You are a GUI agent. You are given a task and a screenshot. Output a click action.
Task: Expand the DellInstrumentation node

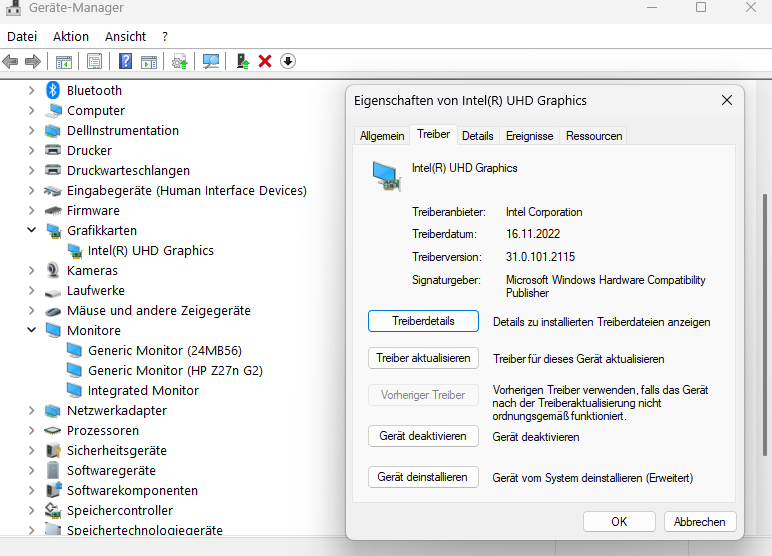click(x=32, y=131)
